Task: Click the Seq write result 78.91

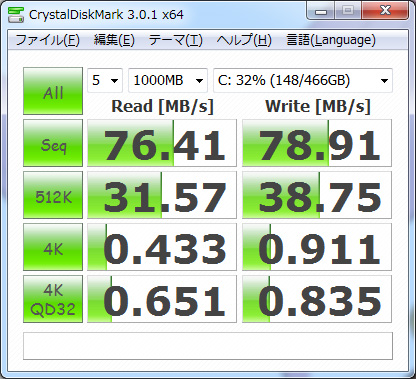Action: pyautogui.click(x=317, y=143)
